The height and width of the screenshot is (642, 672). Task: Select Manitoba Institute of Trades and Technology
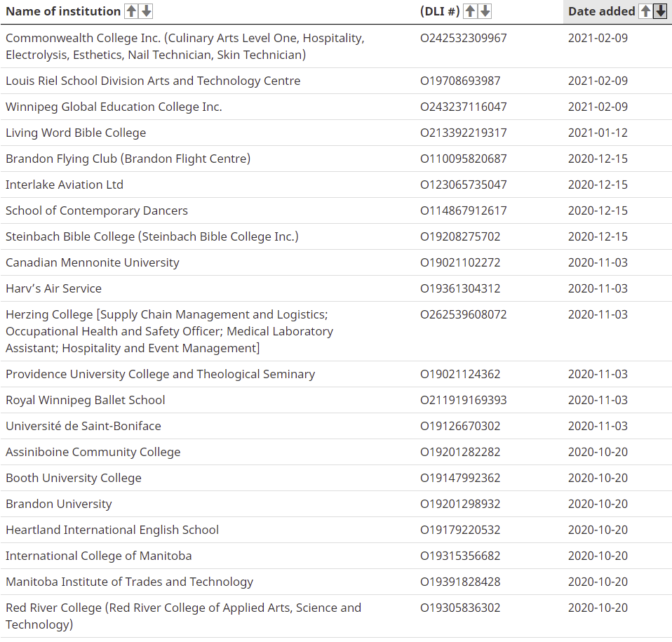[x=130, y=582]
